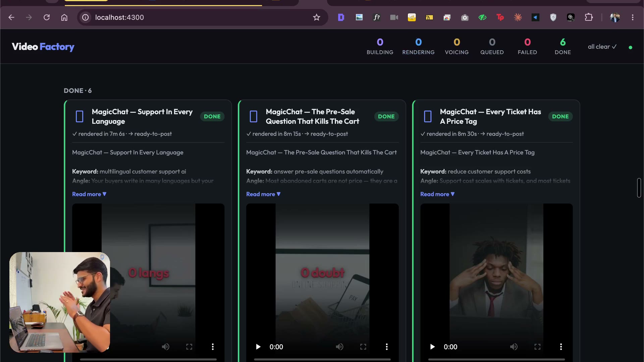
Task: Open more options on Pre-Sale Question video
Action: pos(387,347)
